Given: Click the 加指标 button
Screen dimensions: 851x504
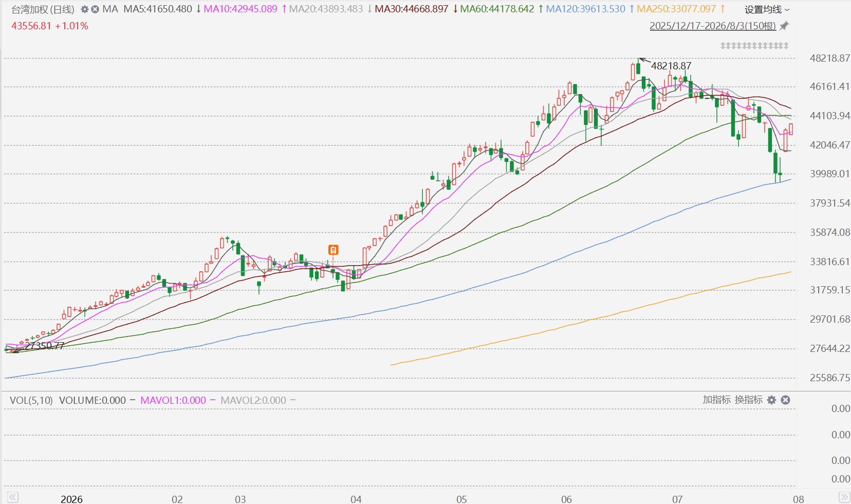Looking at the screenshot, I should tap(717, 400).
